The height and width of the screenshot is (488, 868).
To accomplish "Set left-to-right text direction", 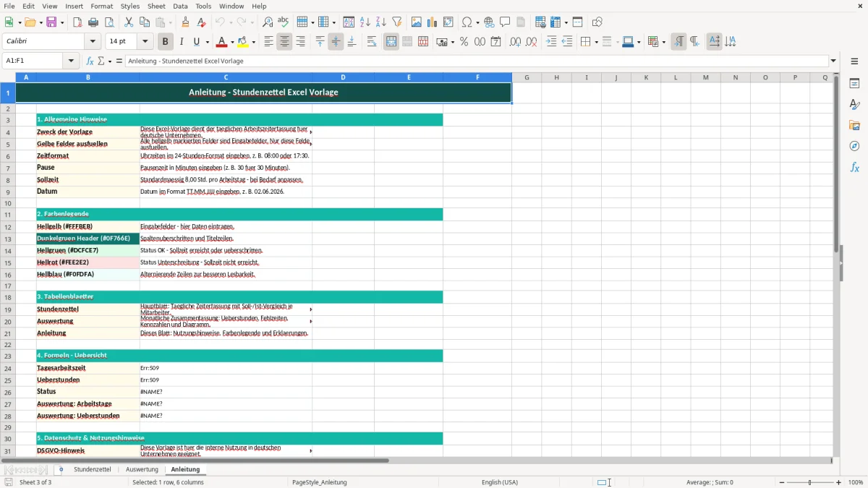I will [678, 42].
